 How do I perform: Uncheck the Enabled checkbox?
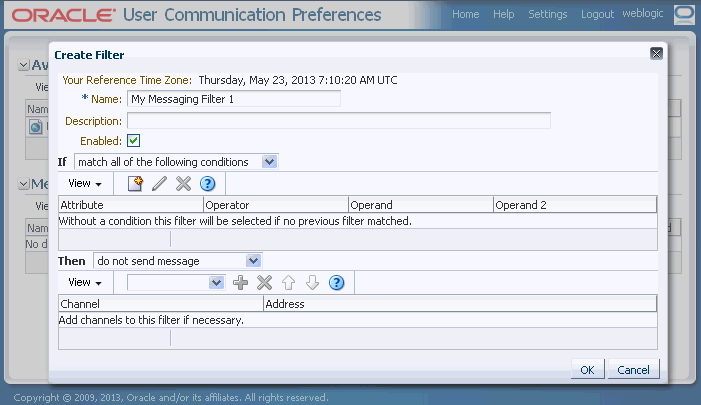[133, 141]
